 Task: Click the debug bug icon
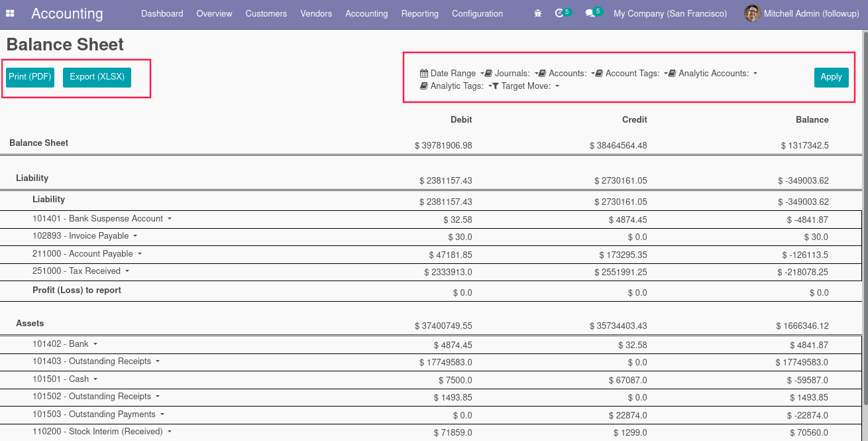537,13
